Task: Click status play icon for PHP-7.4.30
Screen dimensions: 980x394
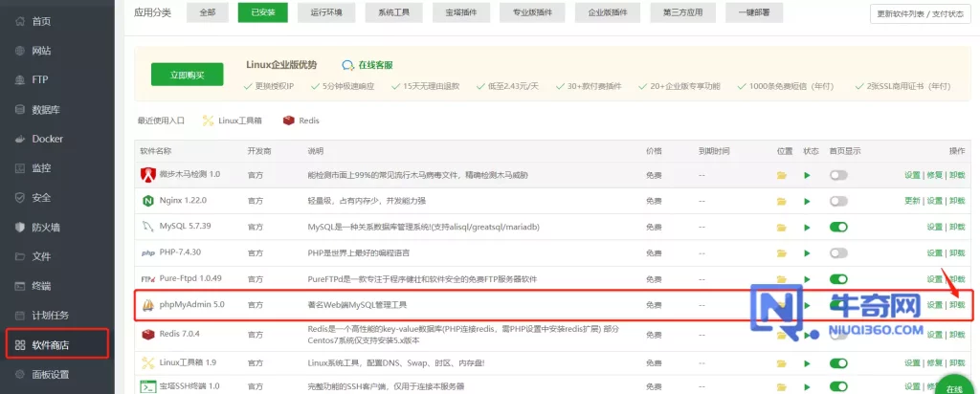Action: (x=807, y=252)
